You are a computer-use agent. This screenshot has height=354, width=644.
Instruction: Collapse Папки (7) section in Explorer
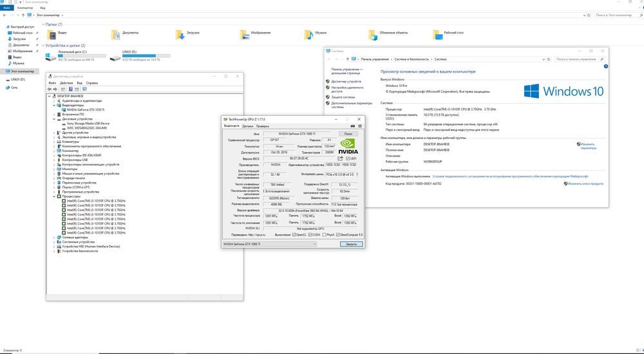[43, 24]
